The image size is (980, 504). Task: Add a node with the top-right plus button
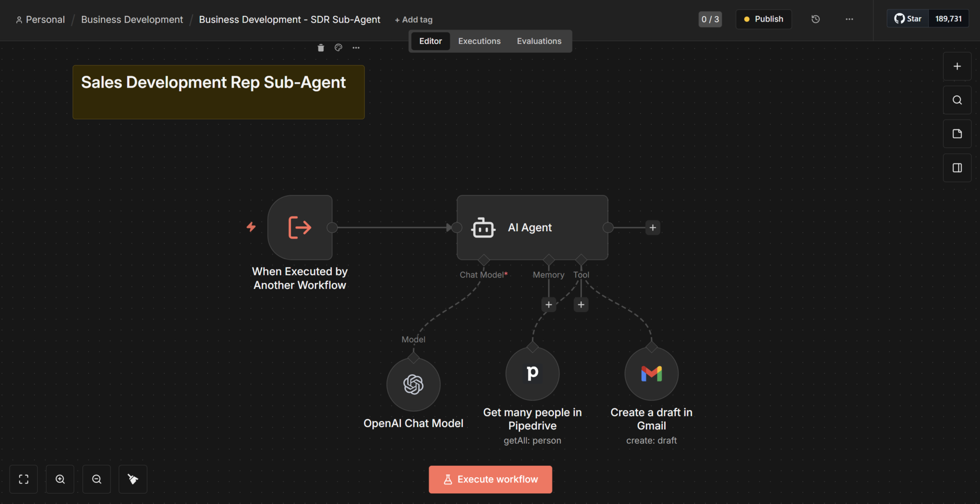pos(957,67)
